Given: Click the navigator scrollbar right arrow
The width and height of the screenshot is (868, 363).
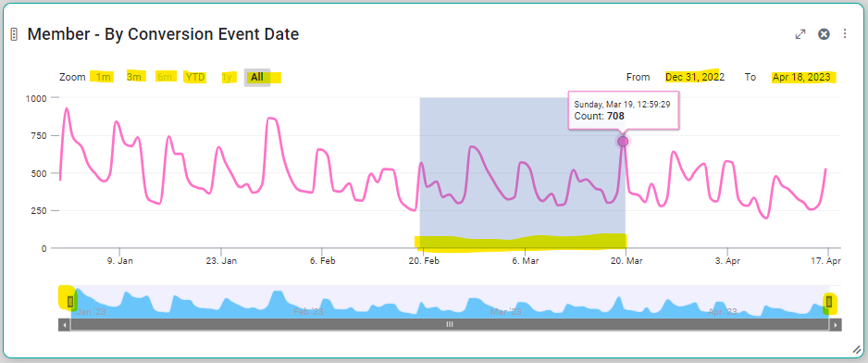Looking at the screenshot, I should click(836, 325).
